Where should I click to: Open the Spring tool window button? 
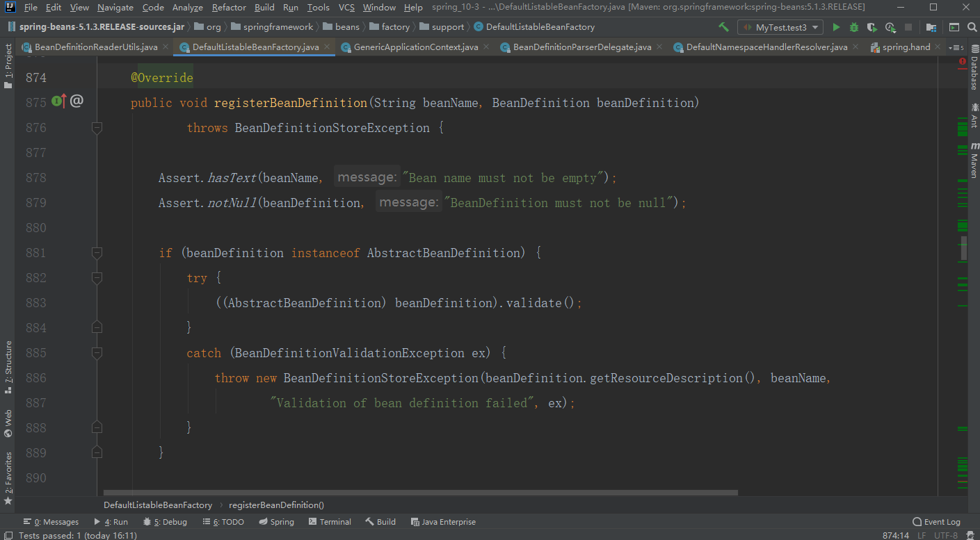[x=277, y=522]
